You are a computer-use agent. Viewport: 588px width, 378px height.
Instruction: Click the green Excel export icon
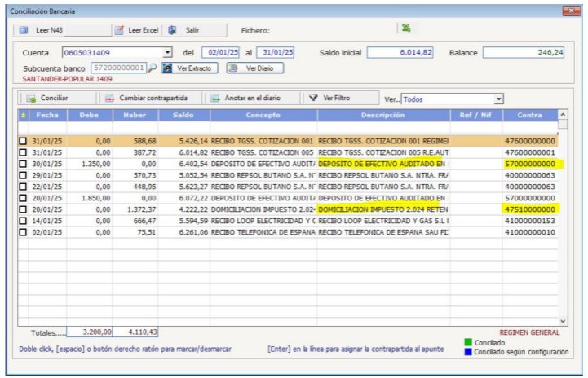[405, 29]
